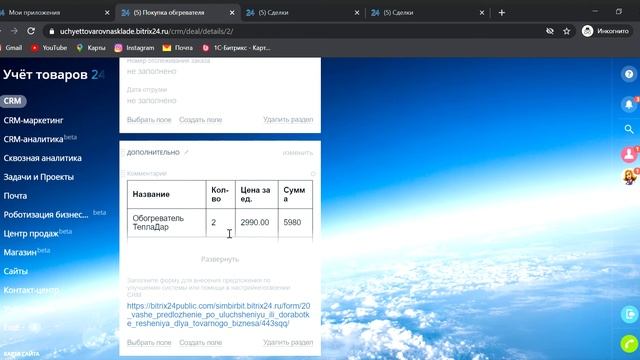The image size is (640, 360).
Task: Switch to the Мои приложения tab
Action: pos(53,13)
